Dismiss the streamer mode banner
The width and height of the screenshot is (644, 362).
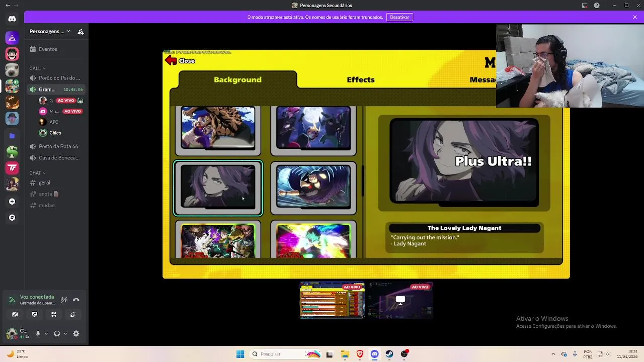coord(635,17)
